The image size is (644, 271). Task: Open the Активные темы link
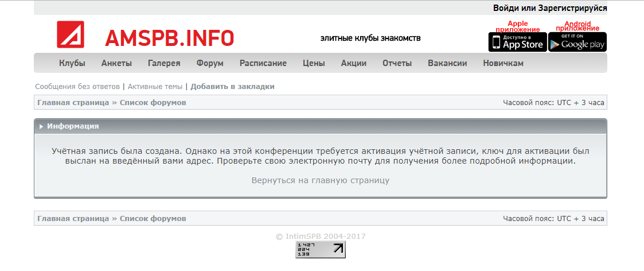(x=155, y=87)
